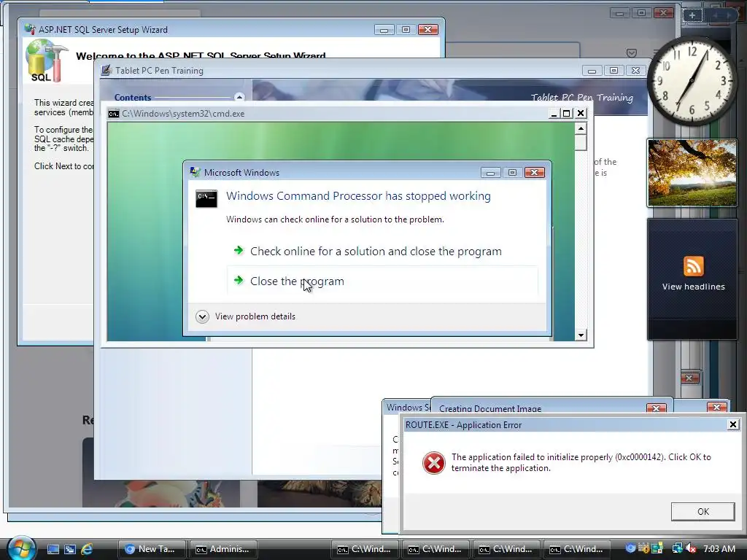Screen dimensions: 747x560
Task: Close the cmd.exe window
Action: [x=580, y=113]
